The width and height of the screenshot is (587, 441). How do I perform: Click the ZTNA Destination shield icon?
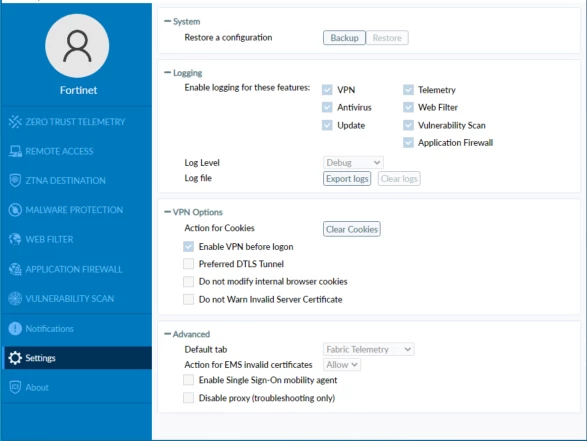(x=15, y=180)
